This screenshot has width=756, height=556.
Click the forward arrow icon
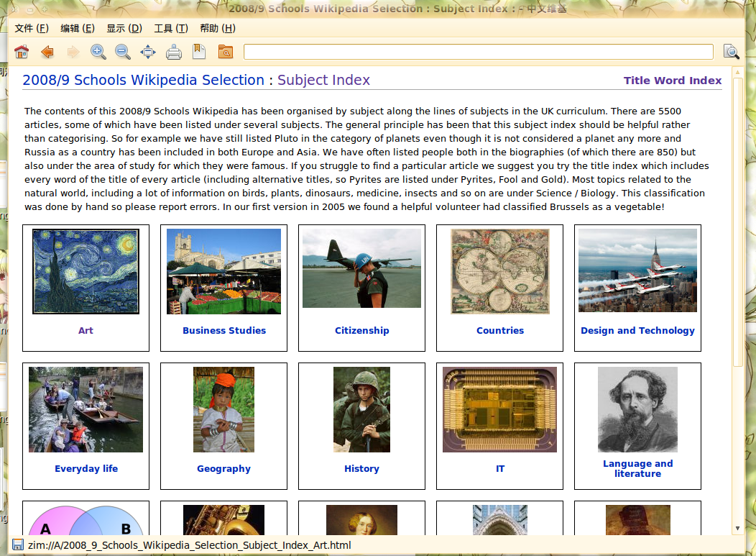(73, 52)
